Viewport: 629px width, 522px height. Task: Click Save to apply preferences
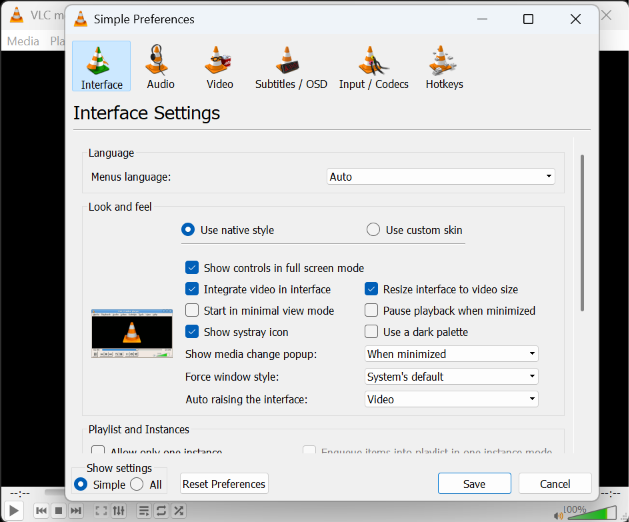tap(475, 484)
